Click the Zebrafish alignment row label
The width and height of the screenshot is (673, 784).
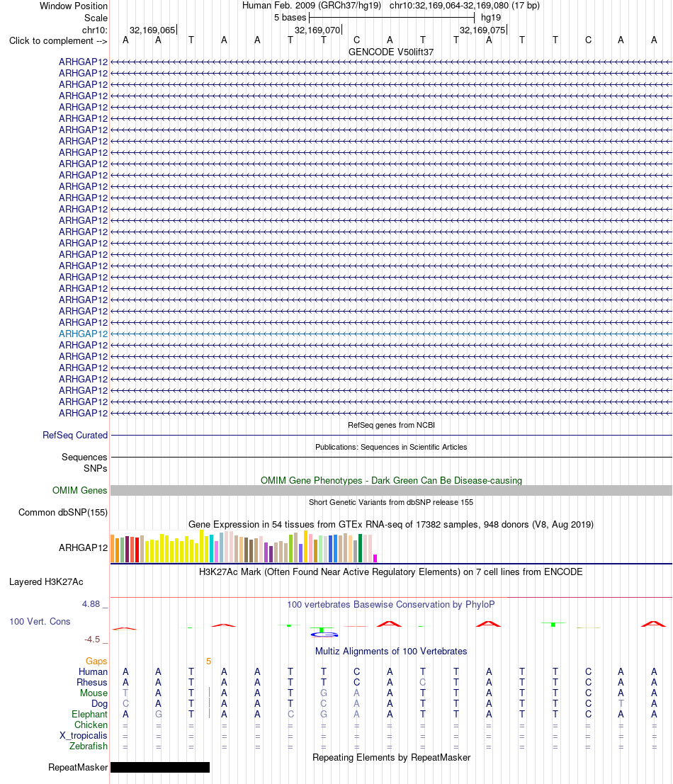[89, 746]
